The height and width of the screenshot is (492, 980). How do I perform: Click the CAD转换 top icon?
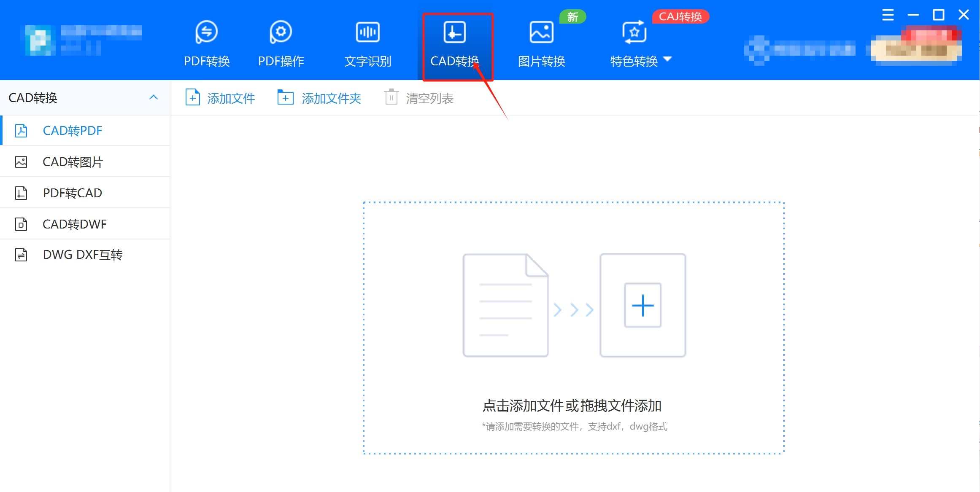[x=454, y=32]
